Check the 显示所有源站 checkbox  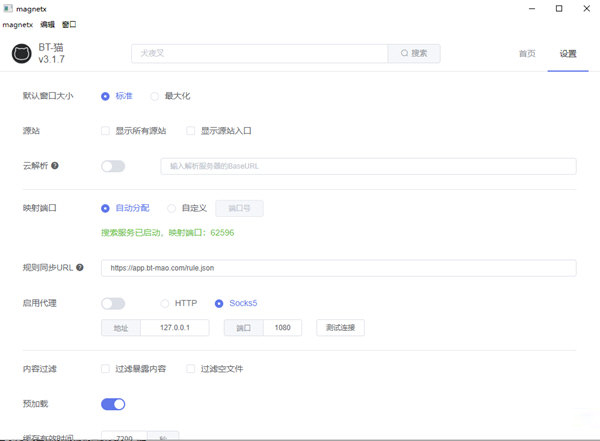106,131
